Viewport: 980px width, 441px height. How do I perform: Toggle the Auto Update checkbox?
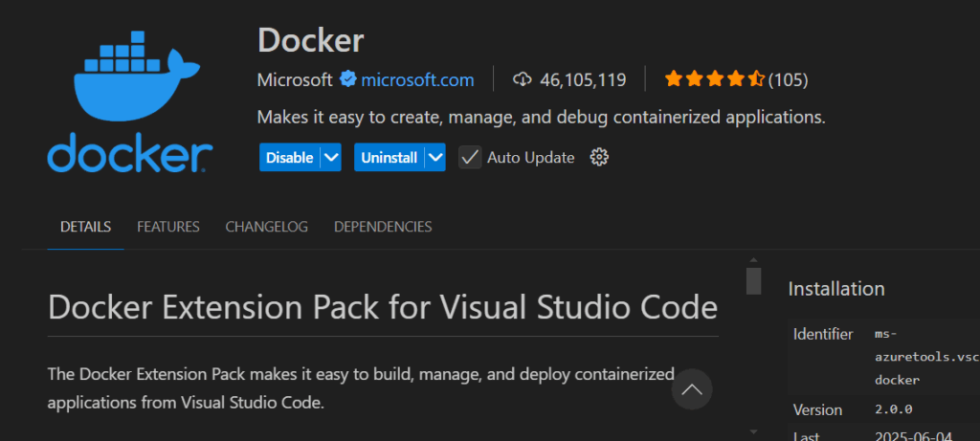tap(470, 158)
